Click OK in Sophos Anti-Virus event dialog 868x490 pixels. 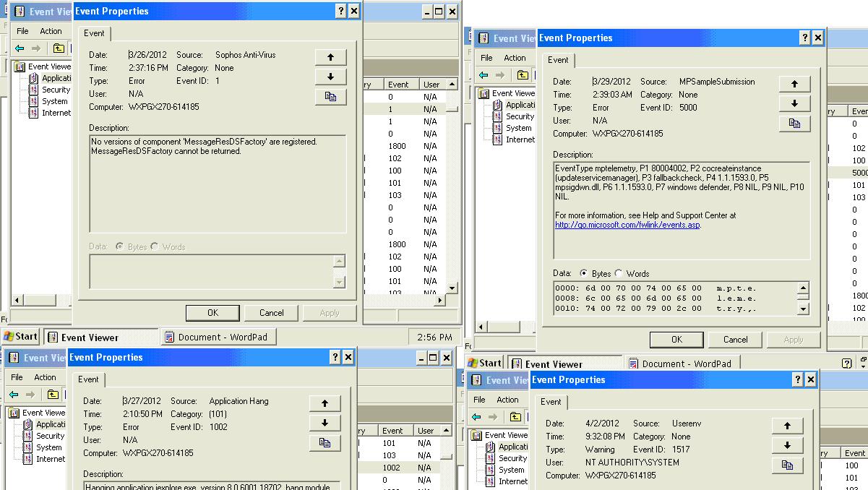(x=212, y=313)
